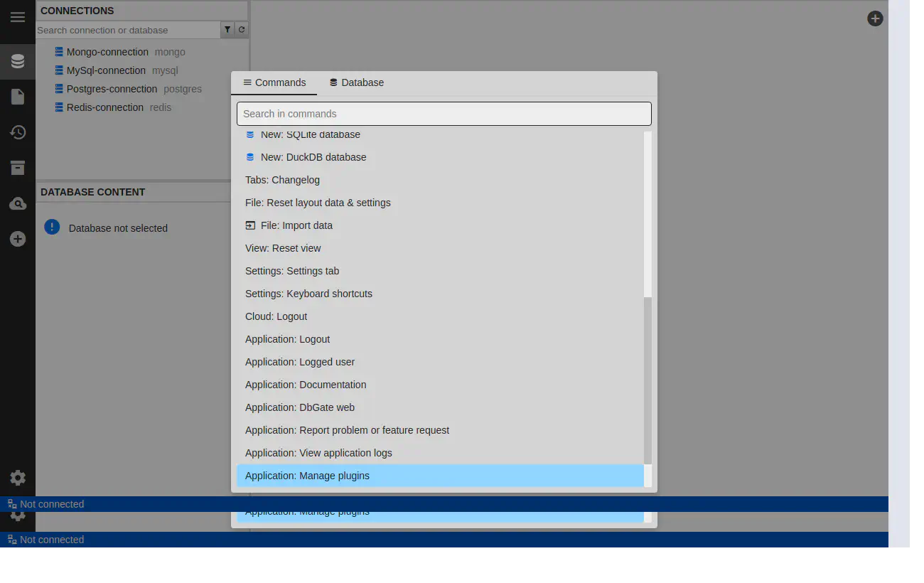The width and height of the screenshot is (924, 583).
Task: Select Redis-connection in connections list
Action: point(105,107)
